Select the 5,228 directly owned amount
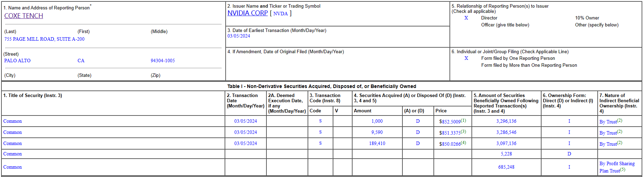 pyautogui.click(x=506, y=154)
